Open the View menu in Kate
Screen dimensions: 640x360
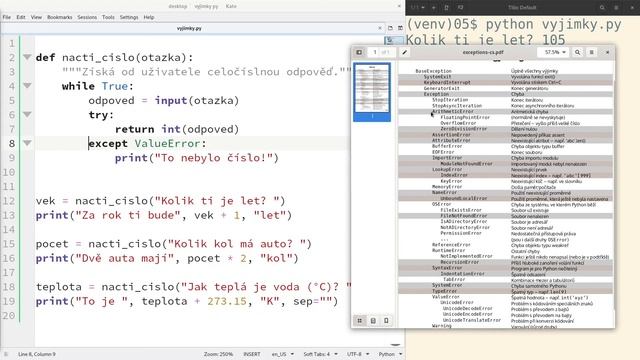[x=36, y=17]
